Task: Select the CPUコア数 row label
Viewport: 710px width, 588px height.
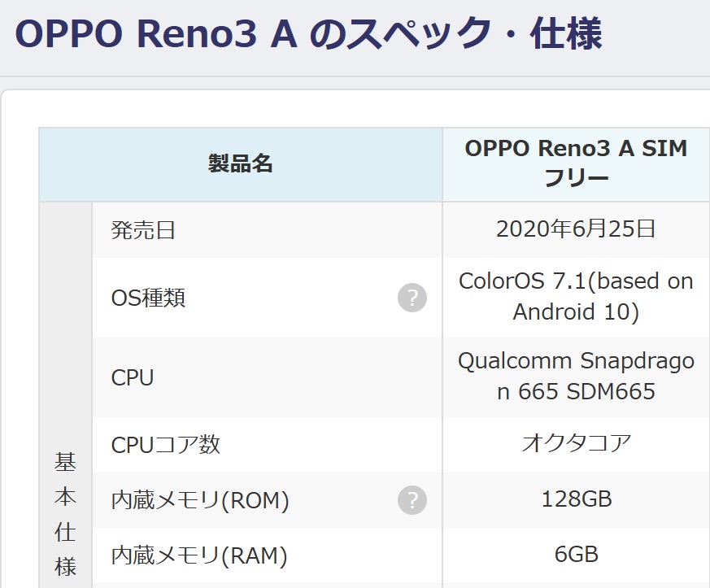Action: click(x=166, y=445)
